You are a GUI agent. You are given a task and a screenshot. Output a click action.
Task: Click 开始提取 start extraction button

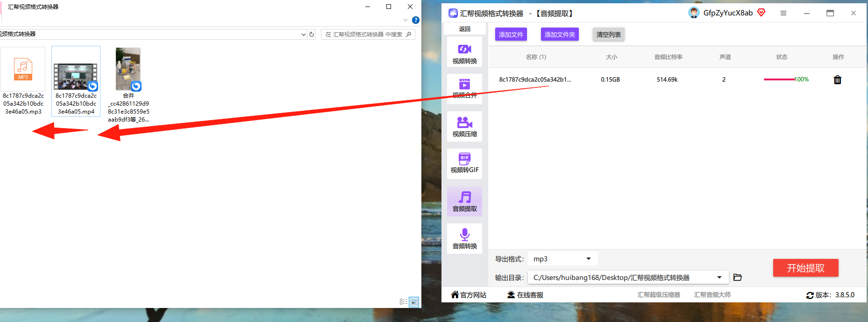(x=806, y=268)
